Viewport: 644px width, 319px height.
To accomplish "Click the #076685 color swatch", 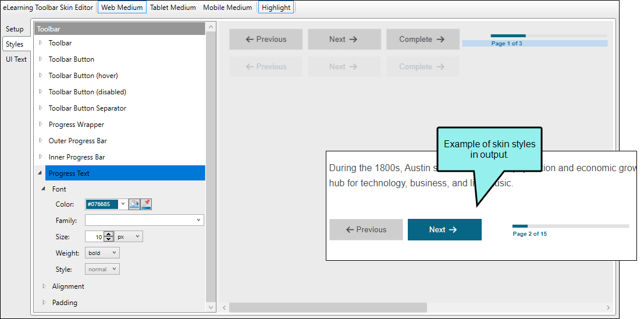I will (x=102, y=204).
